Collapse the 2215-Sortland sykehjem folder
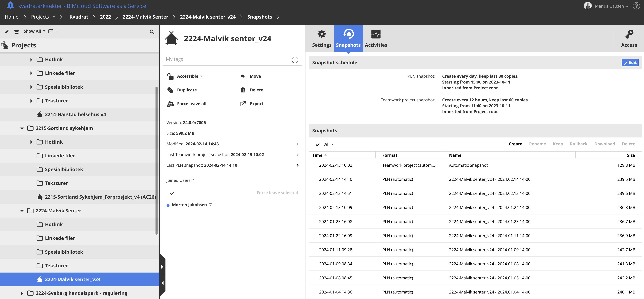 point(22,128)
